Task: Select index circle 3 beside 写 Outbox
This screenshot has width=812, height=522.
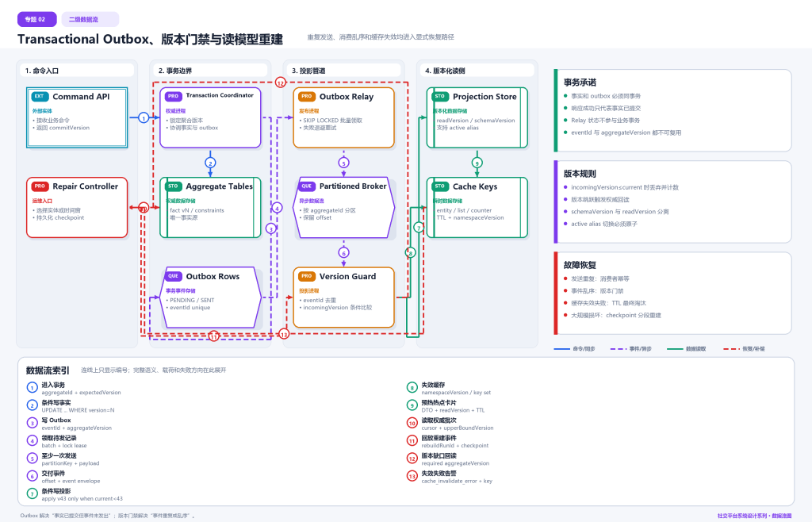Action: point(32,423)
